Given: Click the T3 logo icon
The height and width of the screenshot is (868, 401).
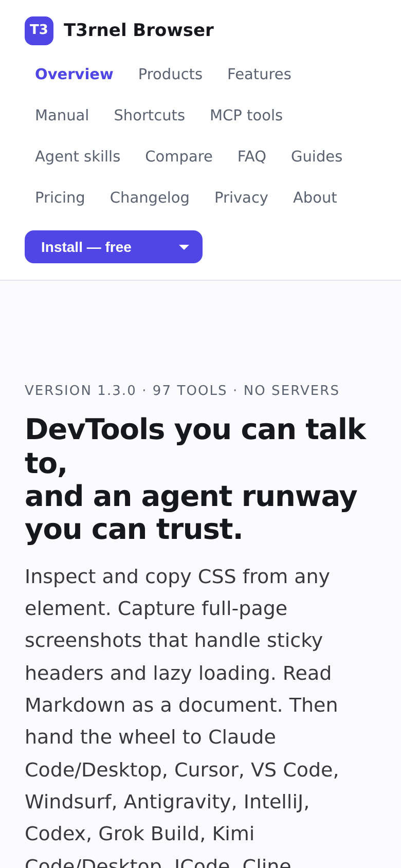Looking at the screenshot, I should coord(39,31).
